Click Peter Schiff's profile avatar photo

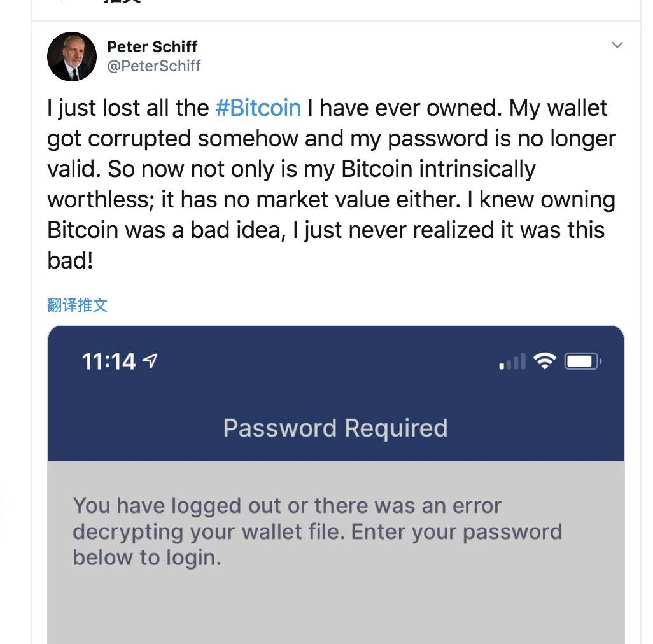click(71, 57)
